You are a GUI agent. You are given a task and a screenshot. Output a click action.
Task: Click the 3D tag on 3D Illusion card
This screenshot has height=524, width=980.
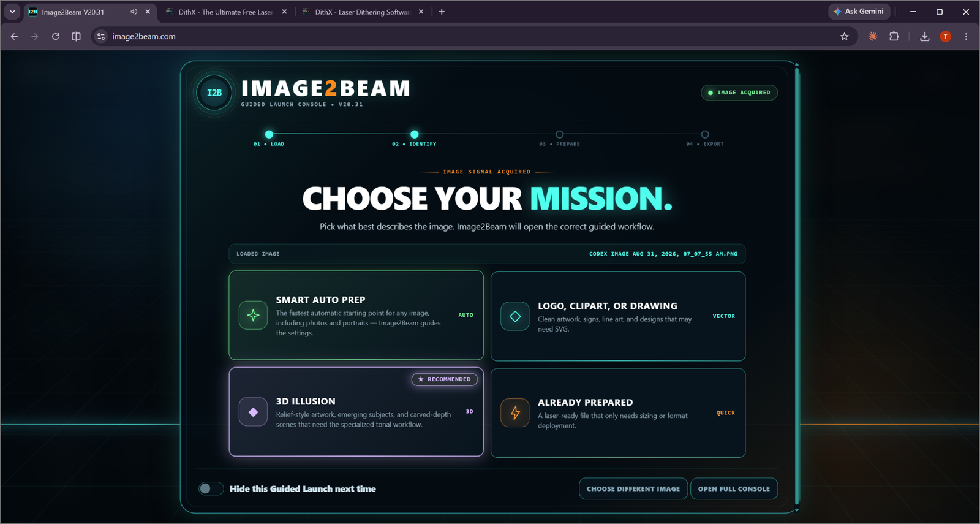469,412
